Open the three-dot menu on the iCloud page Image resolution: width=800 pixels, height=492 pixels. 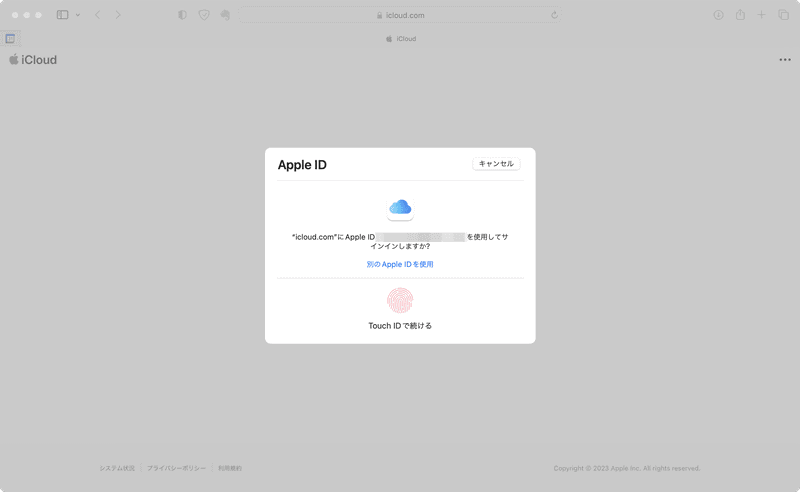pyautogui.click(x=785, y=60)
